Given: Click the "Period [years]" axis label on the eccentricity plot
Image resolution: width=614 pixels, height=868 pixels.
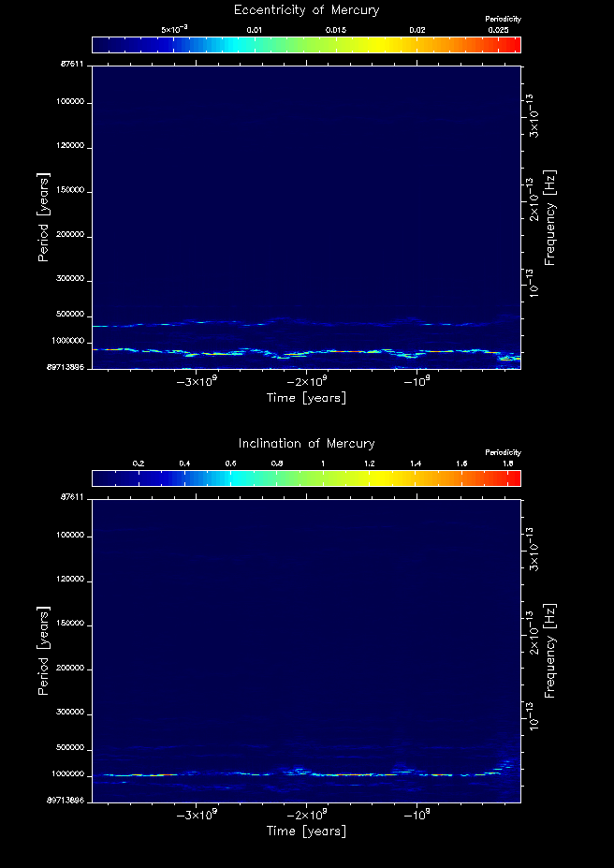Looking at the screenshot, I should (x=43, y=216).
